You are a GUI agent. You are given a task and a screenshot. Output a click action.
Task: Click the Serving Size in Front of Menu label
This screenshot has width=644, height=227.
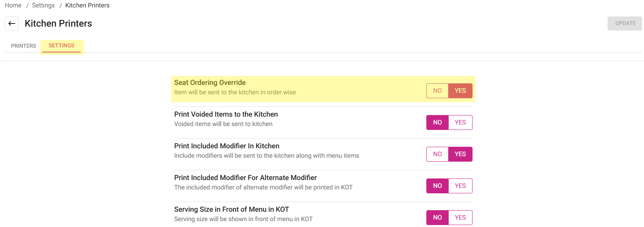point(231,209)
